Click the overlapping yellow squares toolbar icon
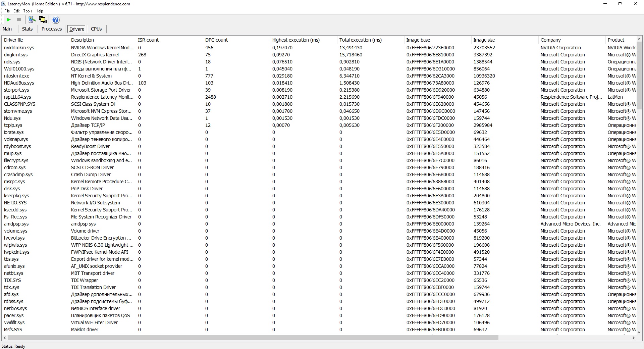This screenshot has width=644, height=349. [43, 20]
